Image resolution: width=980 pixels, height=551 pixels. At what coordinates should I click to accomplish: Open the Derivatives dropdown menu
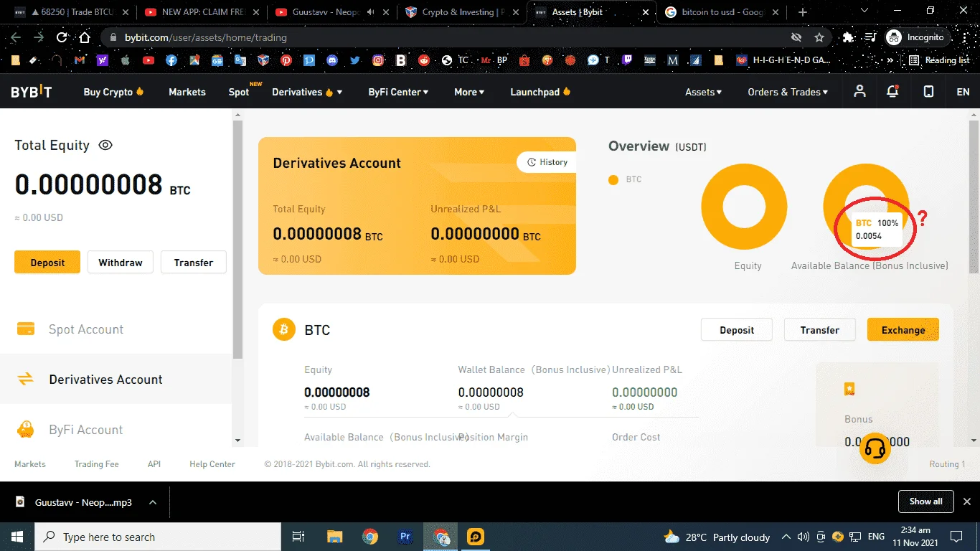point(307,92)
